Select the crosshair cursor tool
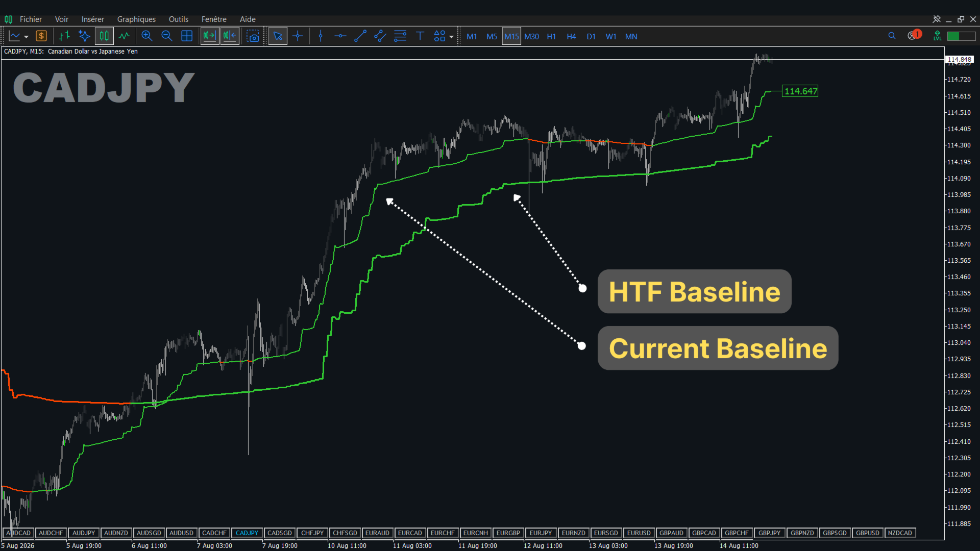Screen dimensions: 980x551 (298, 36)
